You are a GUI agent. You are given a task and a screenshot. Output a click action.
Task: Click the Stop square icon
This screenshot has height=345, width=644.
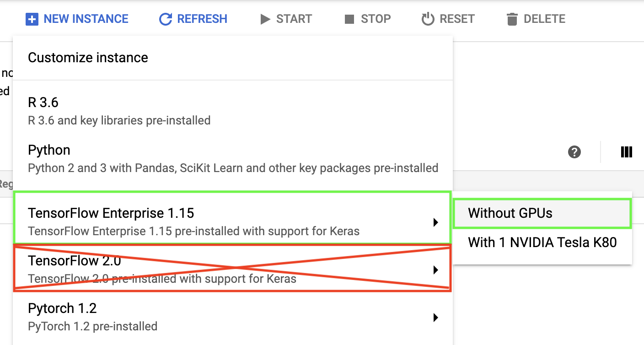point(349,19)
